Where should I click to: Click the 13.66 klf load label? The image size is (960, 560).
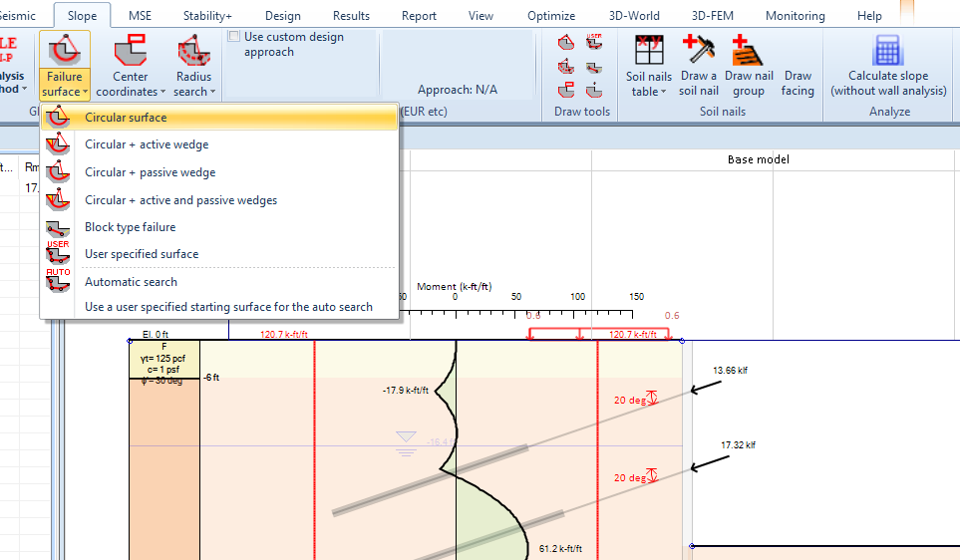coord(730,371)
